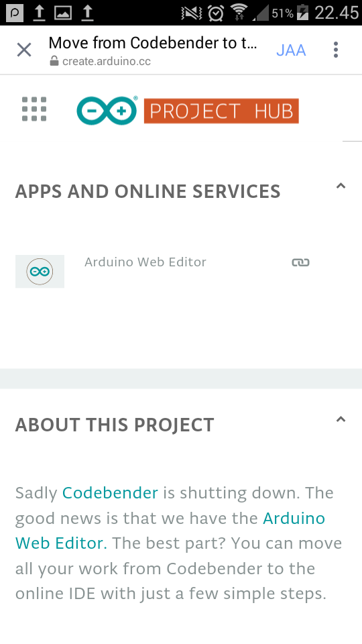Tap the image notification icon
Screen dimensions: 362x644
[x=63, y=13]
